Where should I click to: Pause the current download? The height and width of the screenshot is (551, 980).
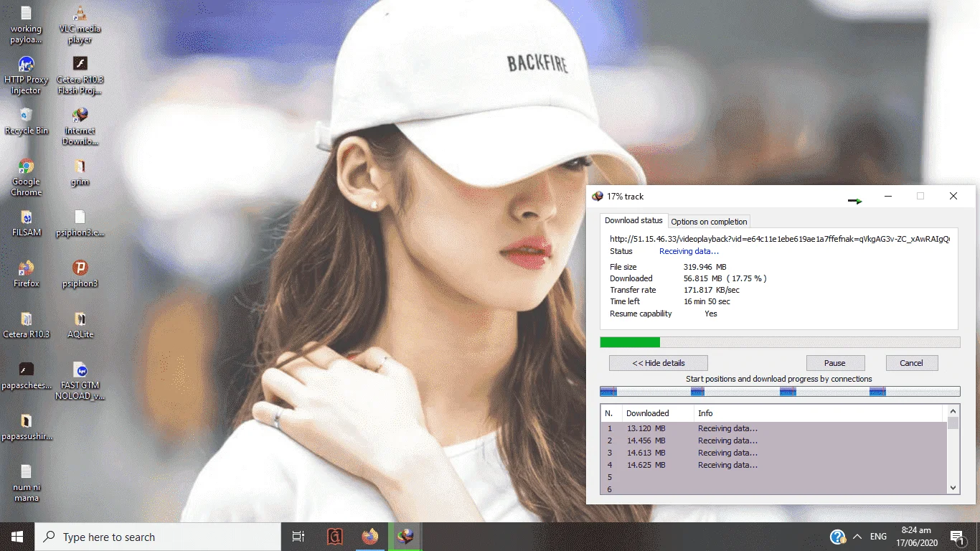(835, 363)
